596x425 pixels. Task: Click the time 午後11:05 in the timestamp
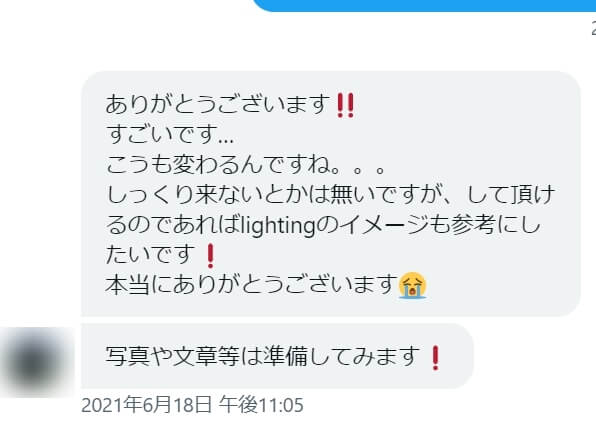click(261, 405)
